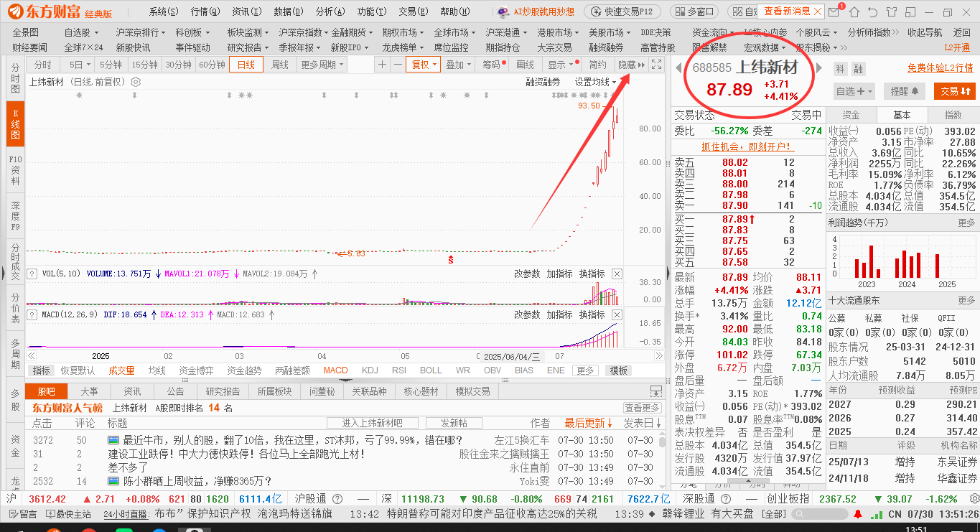Close the MACD indicator panel
This screenshot has height=532, width=980.
[x=617, y=314]
